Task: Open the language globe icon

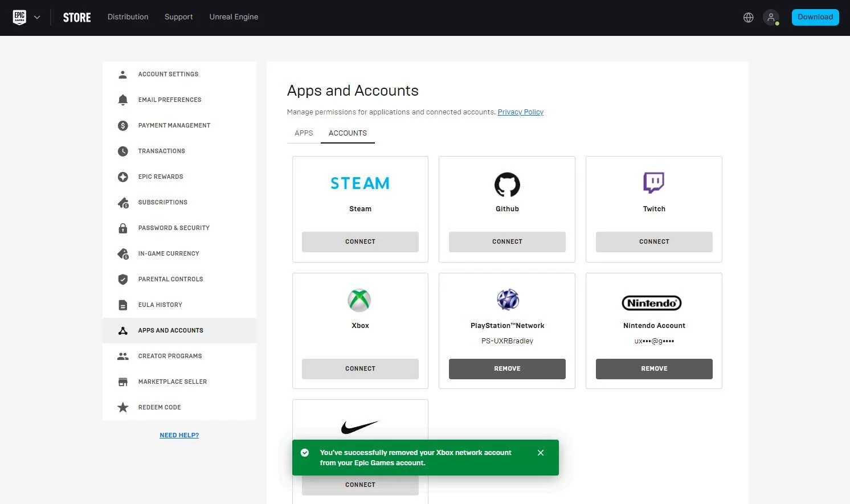Action: pyautogui.click(x=749, y=18)
